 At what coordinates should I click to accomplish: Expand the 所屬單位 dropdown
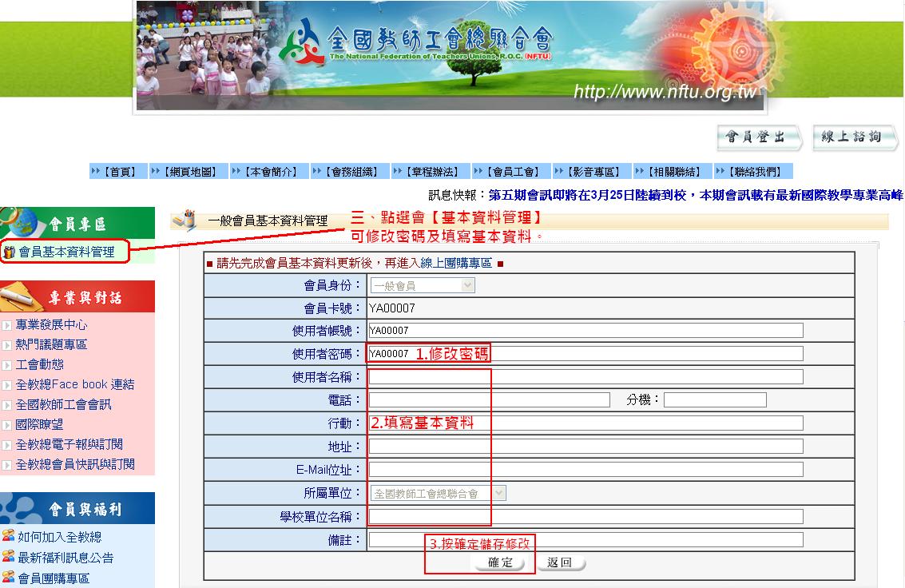[x=439, y=494]
